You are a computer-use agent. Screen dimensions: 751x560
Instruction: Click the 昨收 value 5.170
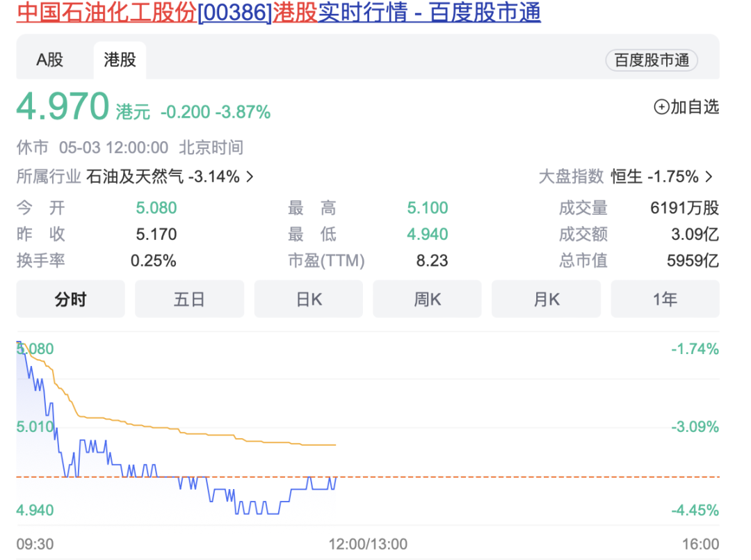156,234
